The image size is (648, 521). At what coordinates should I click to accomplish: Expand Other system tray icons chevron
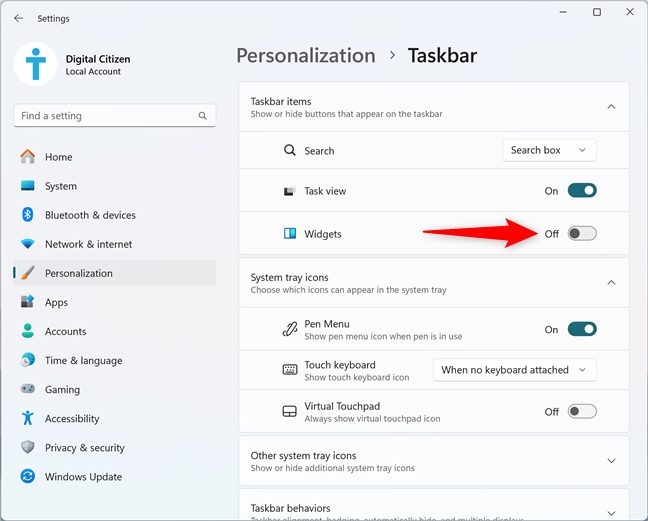tap(611, 461)
